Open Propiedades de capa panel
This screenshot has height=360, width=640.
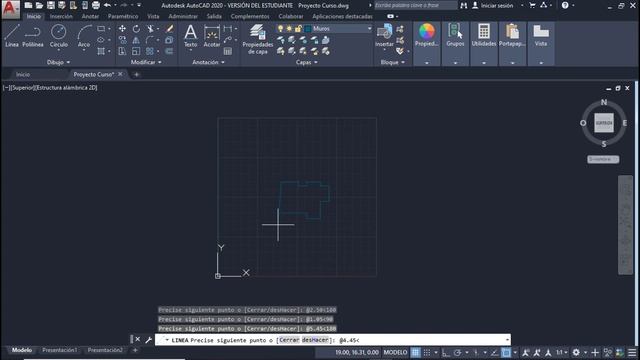pos(258,39)
